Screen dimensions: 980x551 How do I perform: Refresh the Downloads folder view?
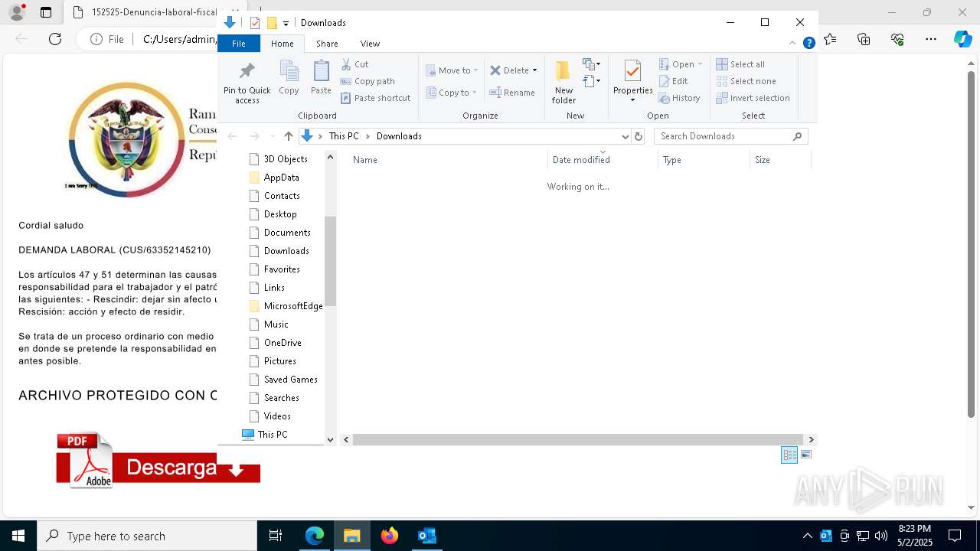click(639, 136)
